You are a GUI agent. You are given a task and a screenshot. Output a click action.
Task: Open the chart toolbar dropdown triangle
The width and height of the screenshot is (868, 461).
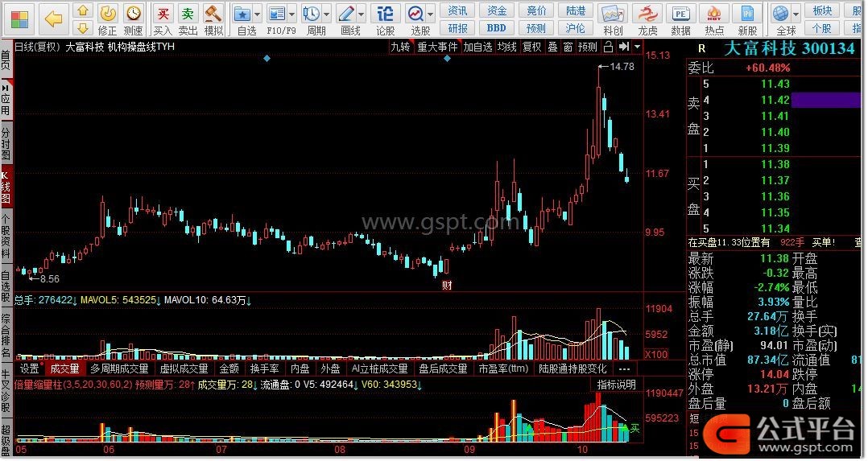tap(637, 47)
